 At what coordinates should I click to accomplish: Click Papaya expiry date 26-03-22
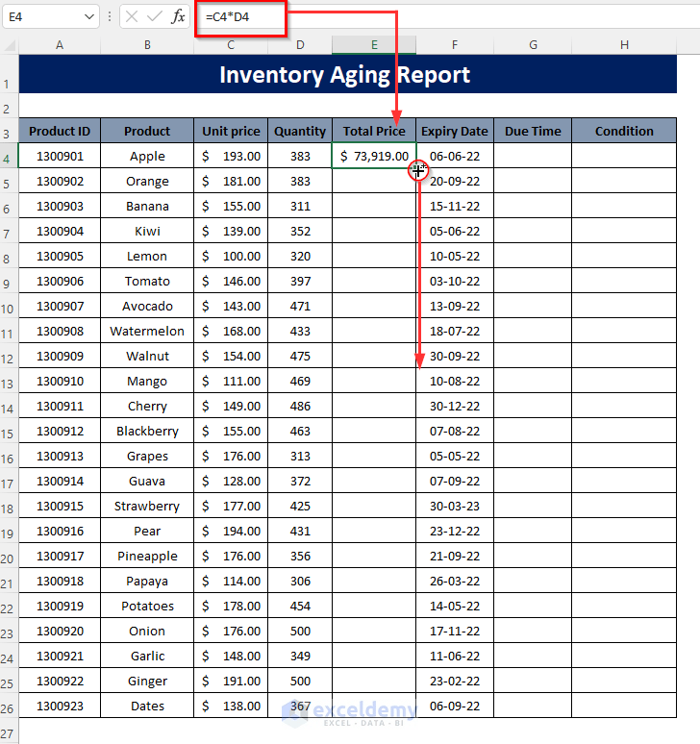[x=455, y=581]
